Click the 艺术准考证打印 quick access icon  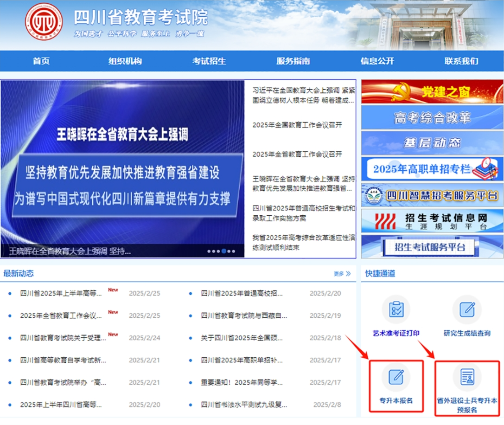coord(396,309)
